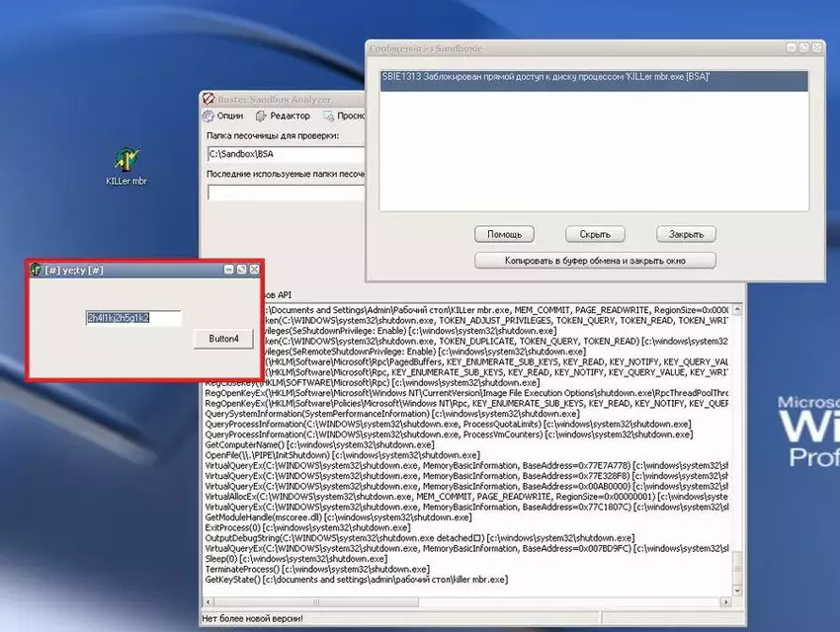This screenshot has height=632, width=840.
Task: Select the ExitProcess(0) log line
Action: [x=307, y=527]
